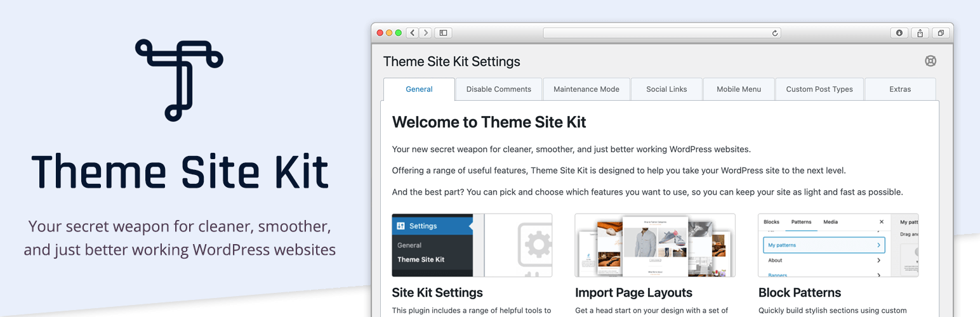Switch to Custom Post Types tab
This screenshot has height=317, width=980.
click(819, 89)
